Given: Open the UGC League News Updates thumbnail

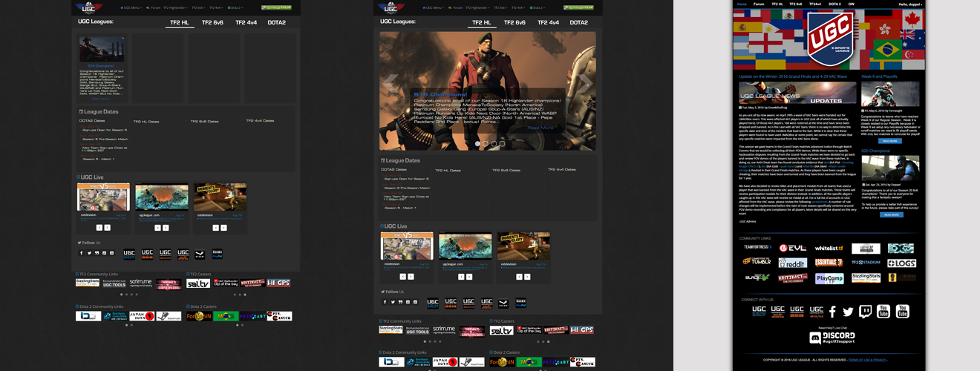Looking at the screenshot, I should point(797,93).
